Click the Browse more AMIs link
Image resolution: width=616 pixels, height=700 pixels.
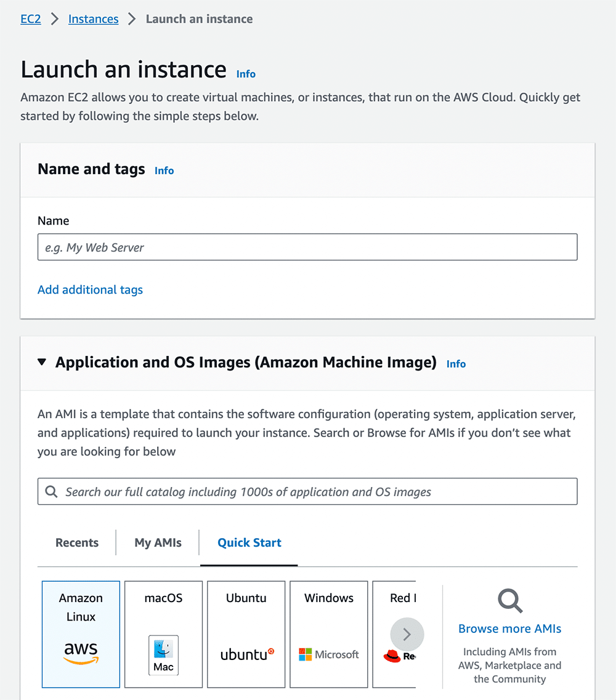509,628
